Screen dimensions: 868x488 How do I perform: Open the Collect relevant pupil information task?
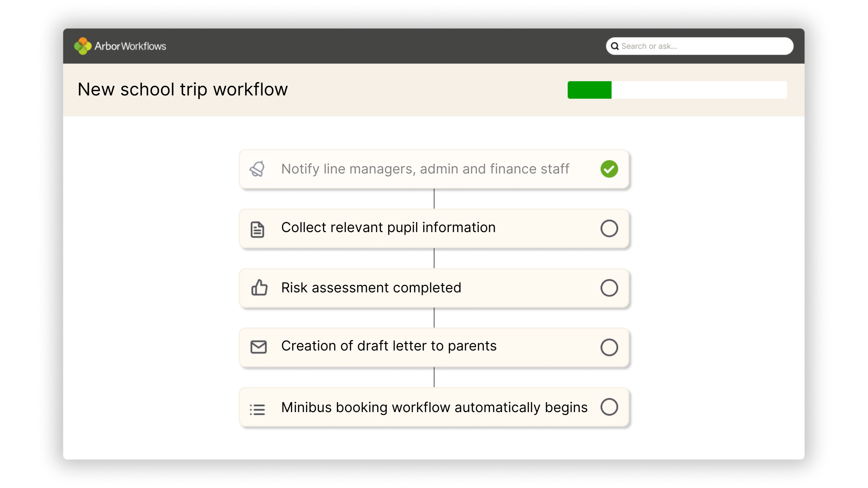coord(388,227)
